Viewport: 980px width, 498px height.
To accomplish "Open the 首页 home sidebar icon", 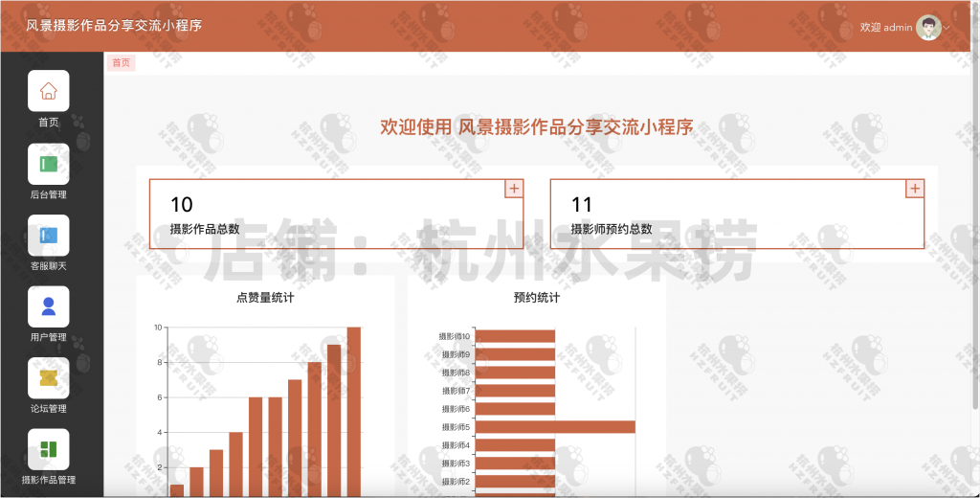I will (48, 91).
